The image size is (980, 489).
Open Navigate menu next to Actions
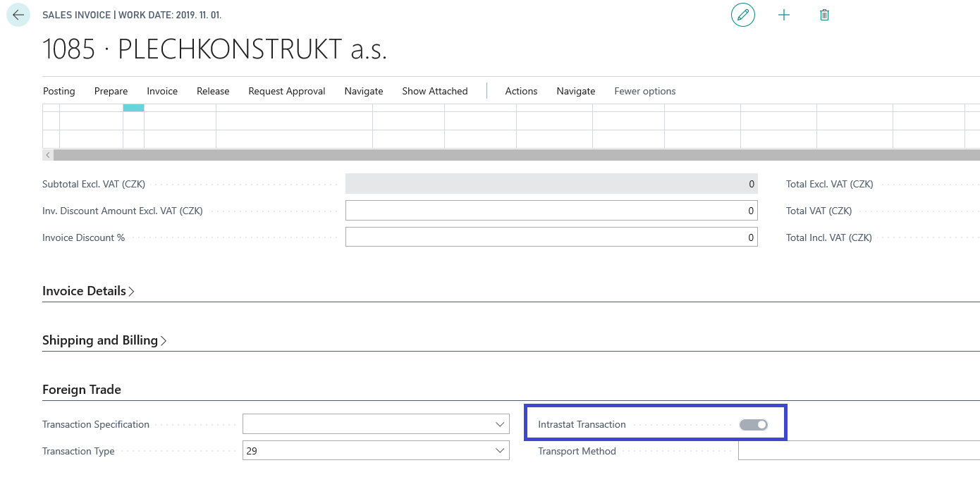pyautogui.click(x=576, y=91)
